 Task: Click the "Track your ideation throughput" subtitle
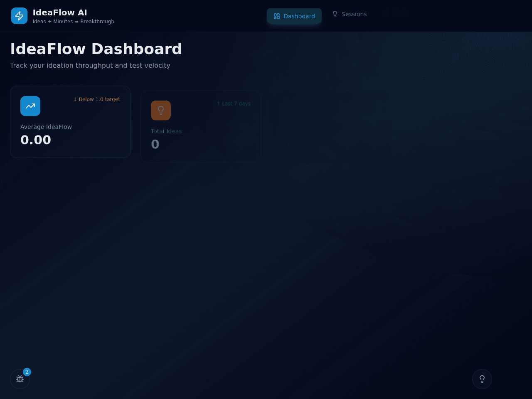pyautogui.click(x=90, y=65)
